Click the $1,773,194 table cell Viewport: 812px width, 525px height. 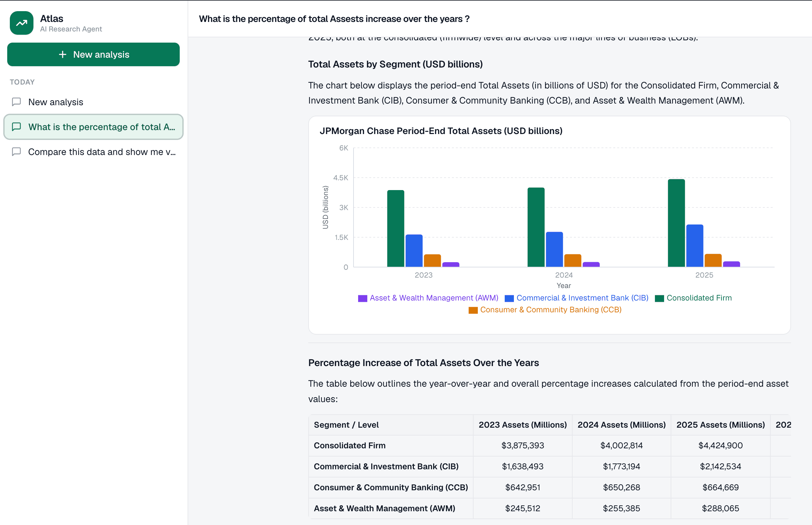[621, 466]
